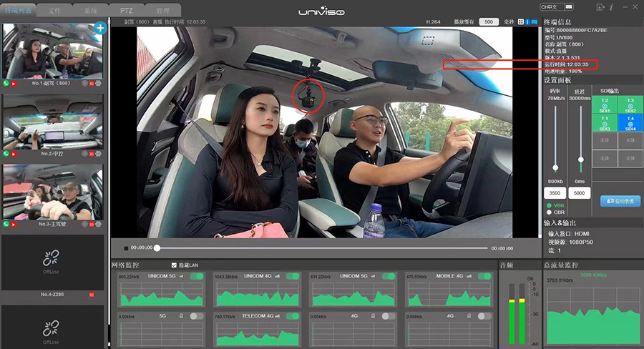Click the logout/export icon in title bar
This screenshot has width=644, height=349.
point(600,7)
